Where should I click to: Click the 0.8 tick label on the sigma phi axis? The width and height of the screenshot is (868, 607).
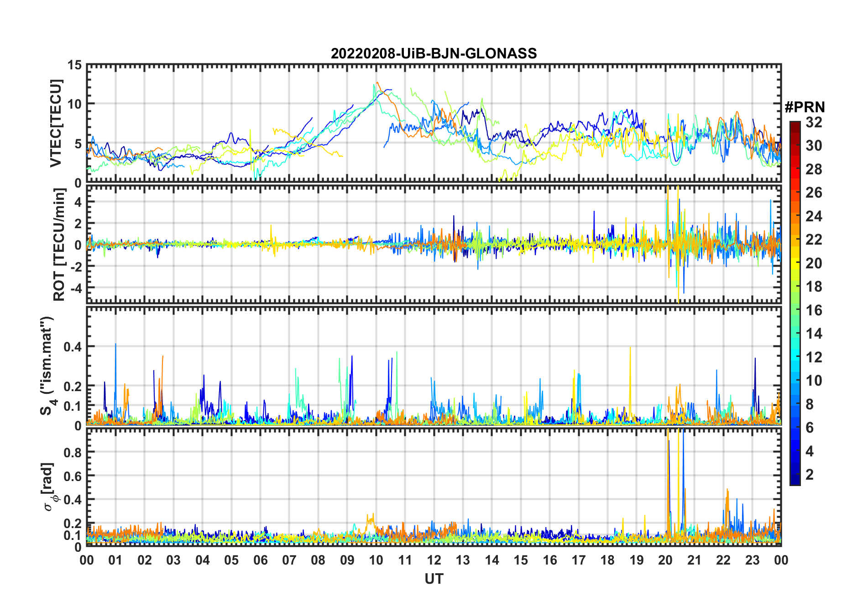[x=72, y=452]
